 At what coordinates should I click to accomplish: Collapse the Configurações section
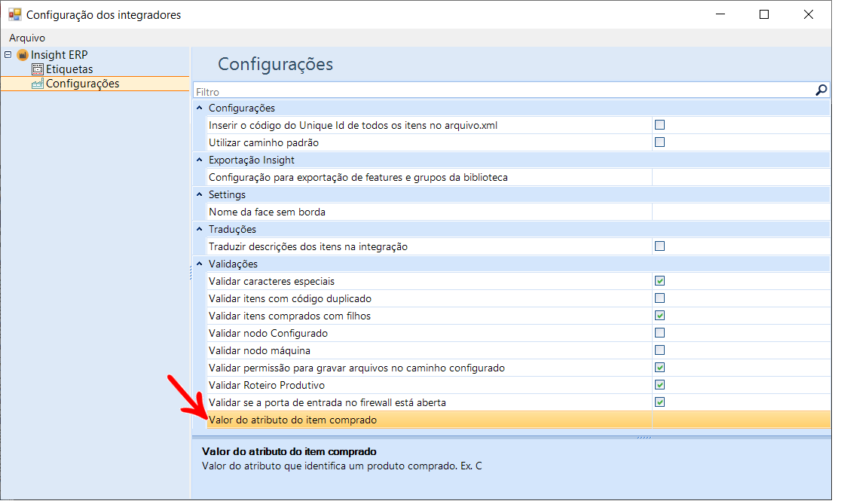(x=200, y=108)
